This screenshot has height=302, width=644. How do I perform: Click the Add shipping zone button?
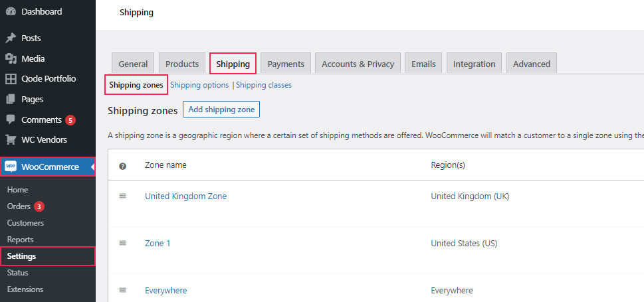(221, 110)
